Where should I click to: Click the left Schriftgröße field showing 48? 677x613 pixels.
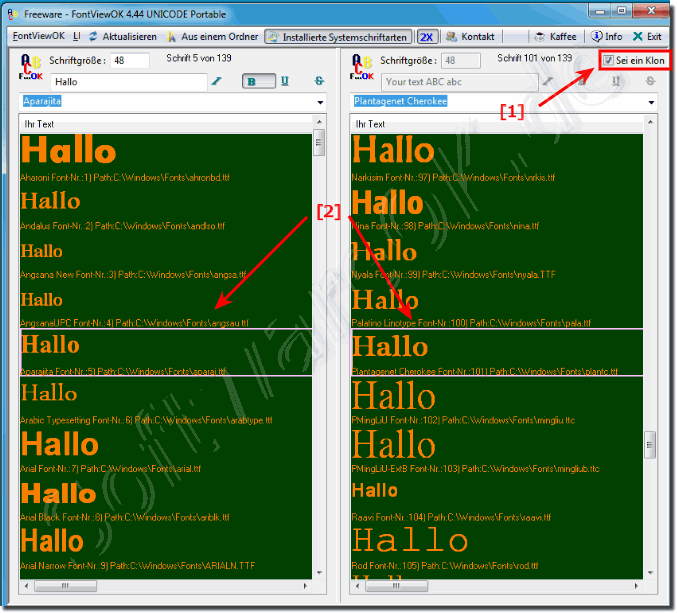pyautogui.click(x=130, y=60)
